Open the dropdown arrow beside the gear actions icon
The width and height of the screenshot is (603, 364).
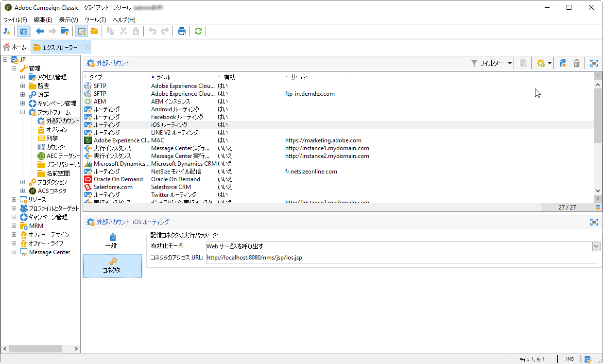coord(550,63)
